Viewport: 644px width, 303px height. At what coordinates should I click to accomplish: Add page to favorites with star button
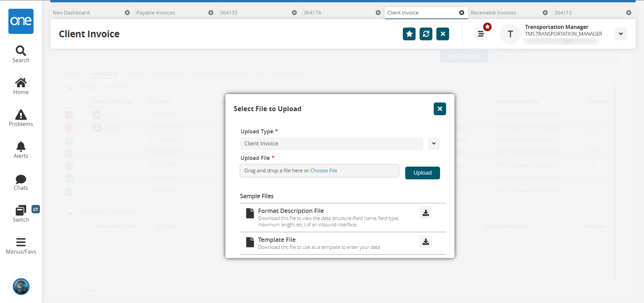[x=409, y=34]
